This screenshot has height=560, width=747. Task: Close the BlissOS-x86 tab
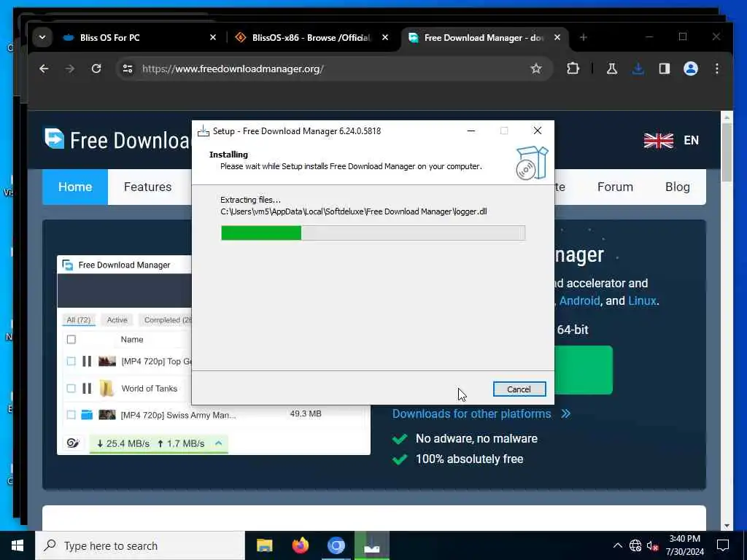point(385,37)
